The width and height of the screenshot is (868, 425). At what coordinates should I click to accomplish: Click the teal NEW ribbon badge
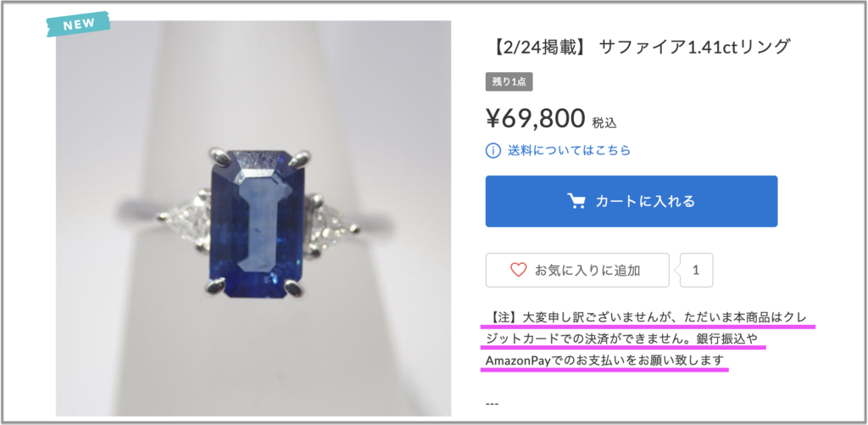click(x=78, y=24)
